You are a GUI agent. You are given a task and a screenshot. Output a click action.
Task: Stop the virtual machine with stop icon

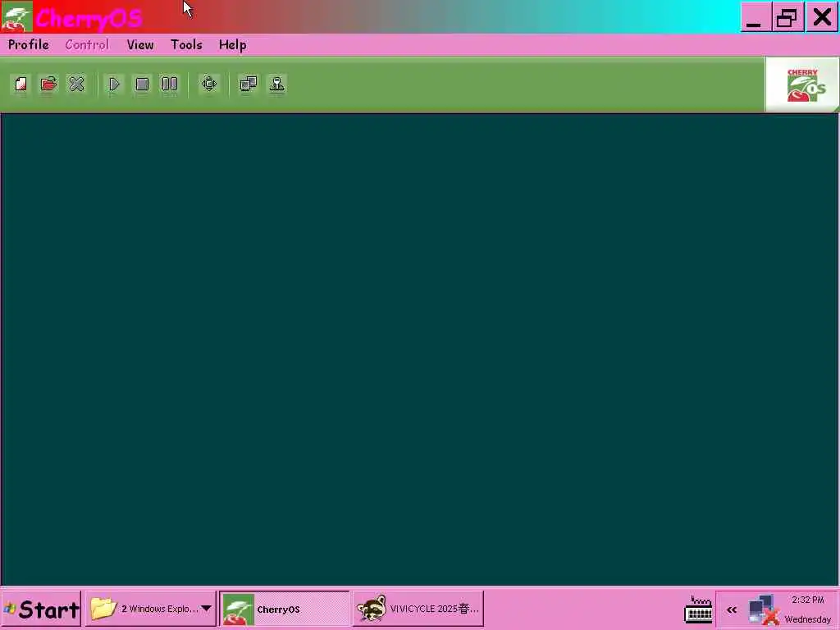click(x=142, y=84)
